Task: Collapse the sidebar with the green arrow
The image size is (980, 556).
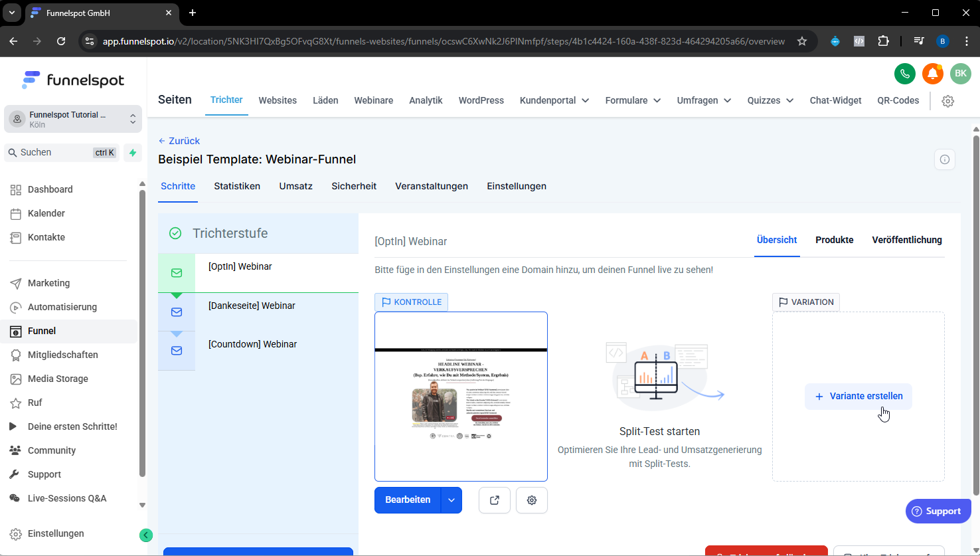Action: (x=146, y=535)
